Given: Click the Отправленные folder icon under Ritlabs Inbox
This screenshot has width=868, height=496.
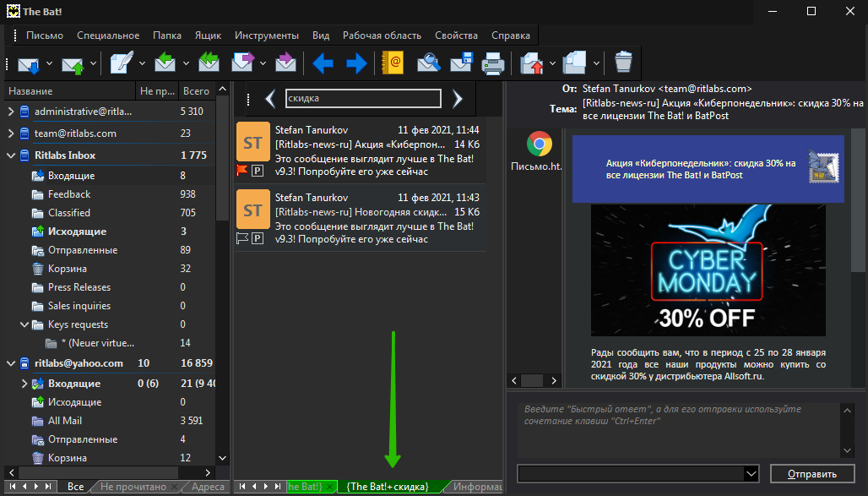Looking at the screenshot, I should [x=38, y=250].
